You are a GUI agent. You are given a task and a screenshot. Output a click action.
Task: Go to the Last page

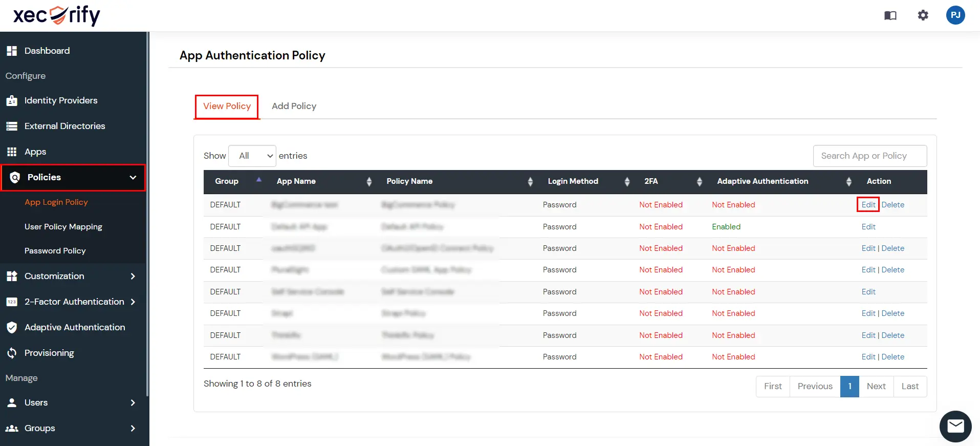click(910, 386)
